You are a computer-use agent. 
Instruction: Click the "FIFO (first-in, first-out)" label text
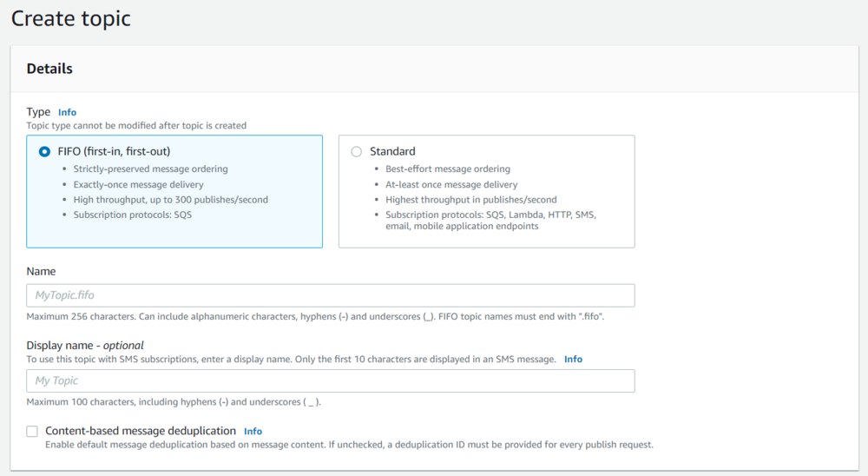[114, 151]
